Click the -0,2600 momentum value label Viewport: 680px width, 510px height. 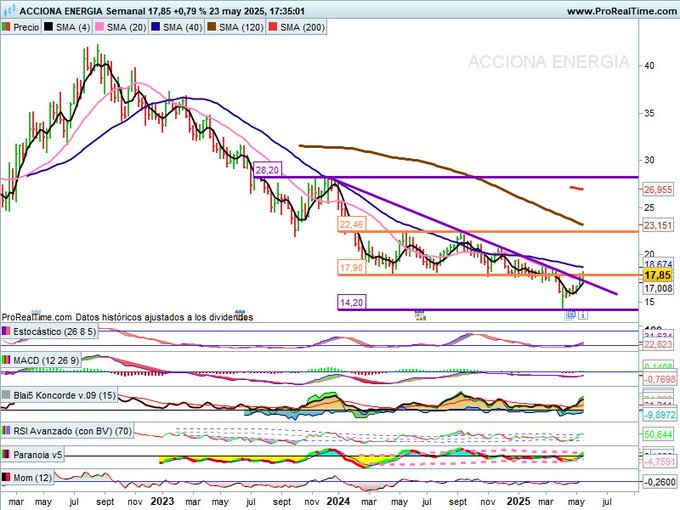coord(659,482)
